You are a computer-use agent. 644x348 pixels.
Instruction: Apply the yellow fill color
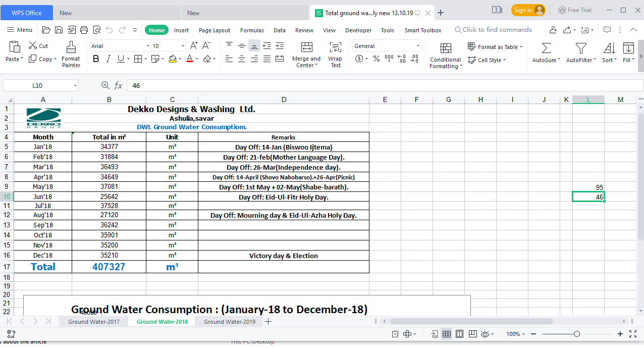pyautogui.click(x=172, y=59)
